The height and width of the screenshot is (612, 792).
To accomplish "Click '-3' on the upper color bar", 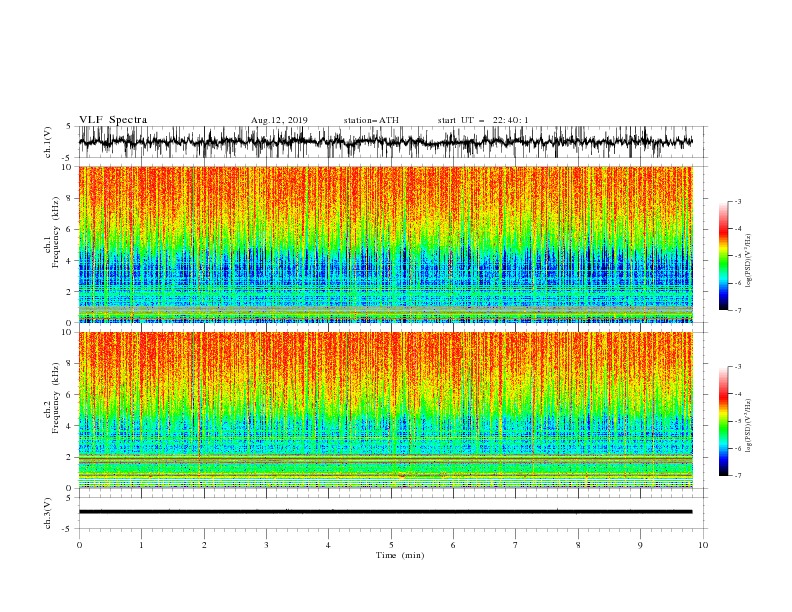I will [738, 201].
